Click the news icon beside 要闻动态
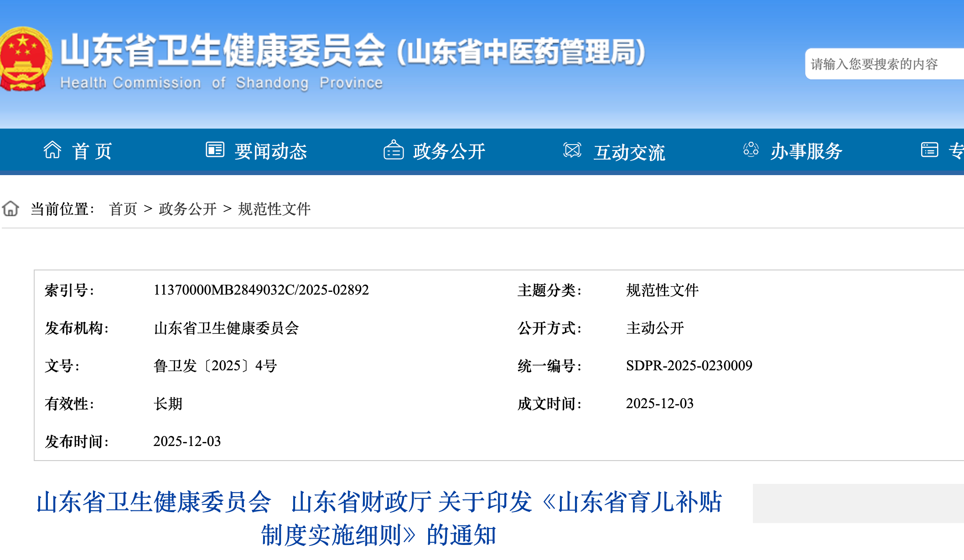 215,150
